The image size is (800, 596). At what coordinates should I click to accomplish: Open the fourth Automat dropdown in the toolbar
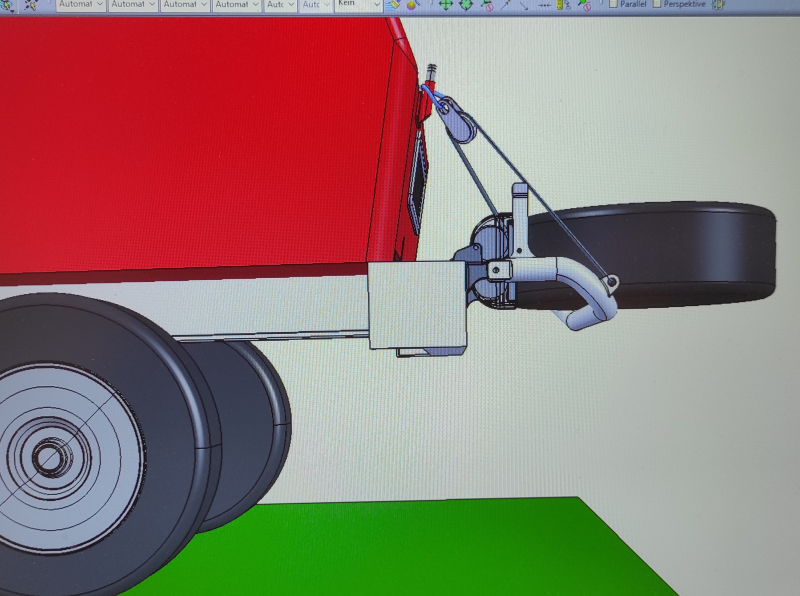tap(236, 5)
